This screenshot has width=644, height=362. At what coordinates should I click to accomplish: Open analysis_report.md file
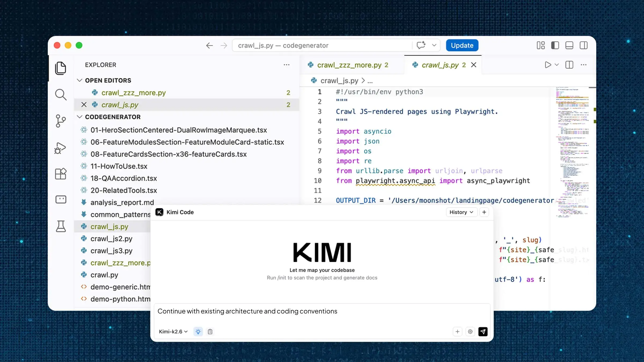(x=122, y=202)
